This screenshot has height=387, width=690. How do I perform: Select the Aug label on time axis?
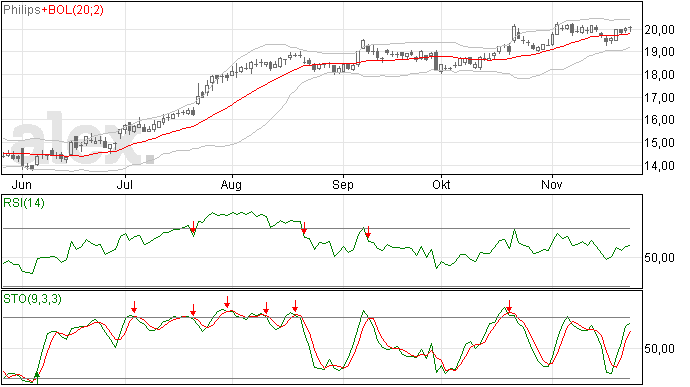point(231,185)
